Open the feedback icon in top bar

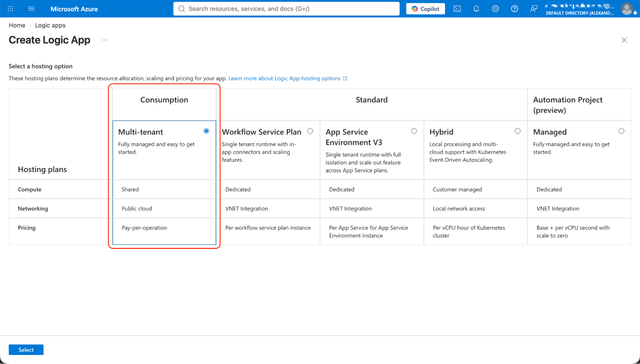click(x=533, y=9)
